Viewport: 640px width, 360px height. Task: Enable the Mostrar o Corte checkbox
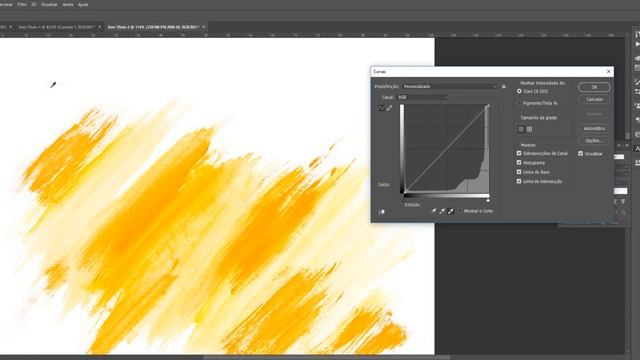[x=460, y=211]
